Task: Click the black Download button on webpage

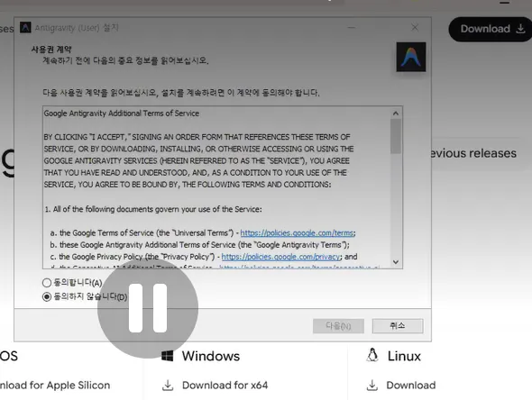Action: [x=491, y=29]
